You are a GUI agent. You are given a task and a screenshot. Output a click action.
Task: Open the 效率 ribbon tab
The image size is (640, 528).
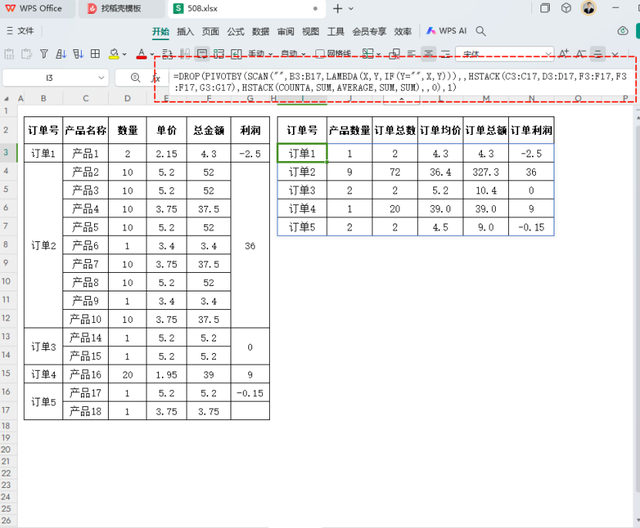[x=403, y=31]
